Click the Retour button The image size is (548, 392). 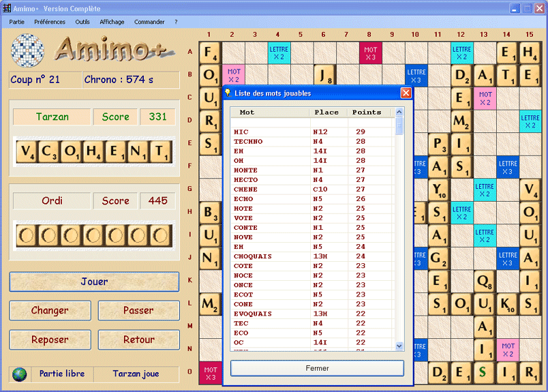[x=139, y=340]
